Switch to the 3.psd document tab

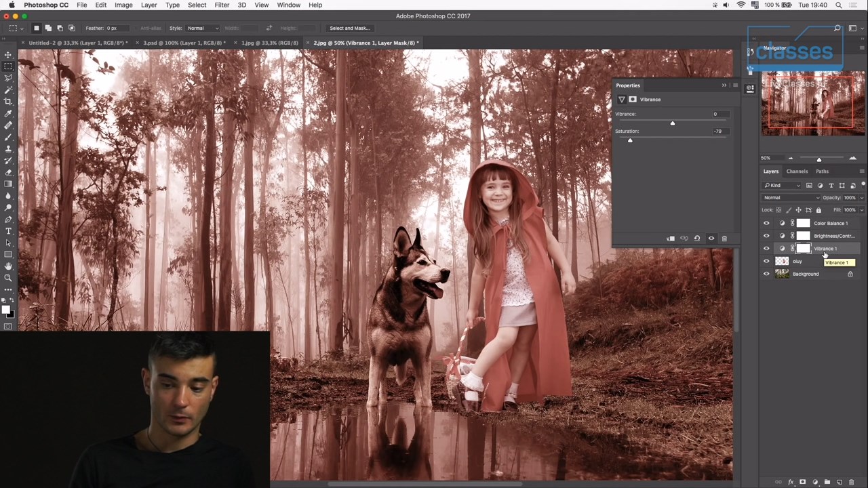click(x=182, y=43)
